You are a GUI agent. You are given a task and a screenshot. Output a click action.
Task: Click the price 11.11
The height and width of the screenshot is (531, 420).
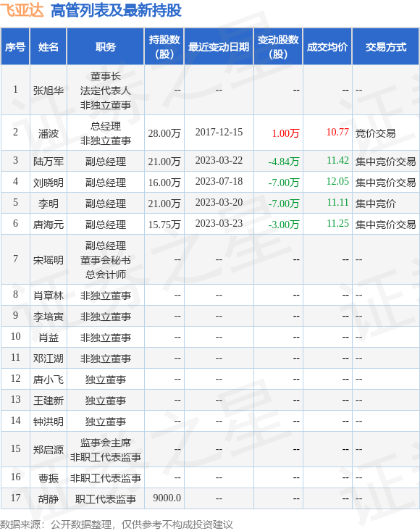[x=337, y=203]
